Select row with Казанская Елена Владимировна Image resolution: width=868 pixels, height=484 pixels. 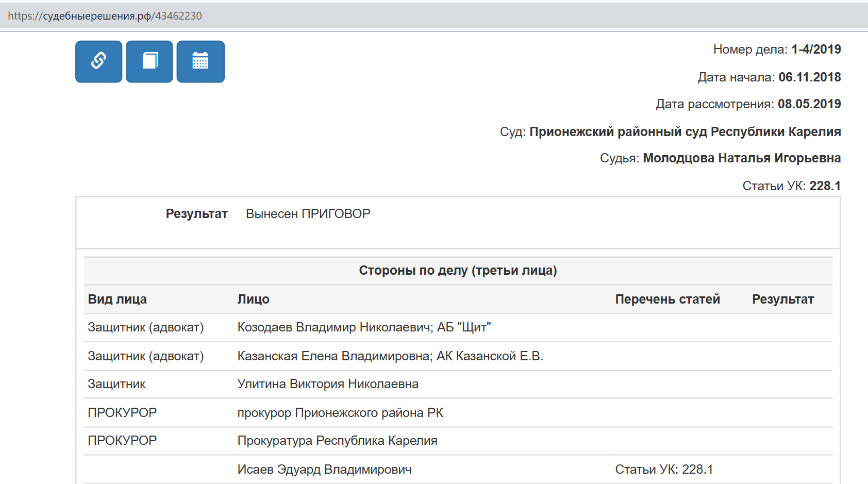click(390, 356)
